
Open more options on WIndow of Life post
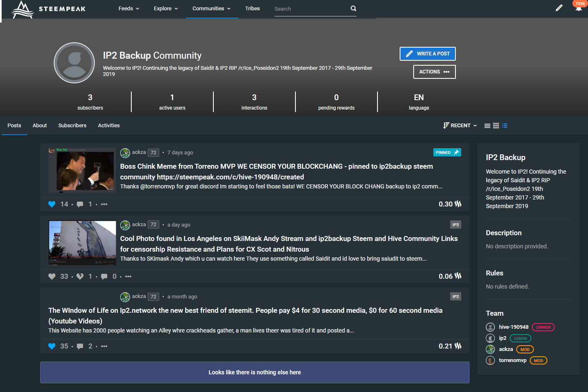click(x=104, y=346)
